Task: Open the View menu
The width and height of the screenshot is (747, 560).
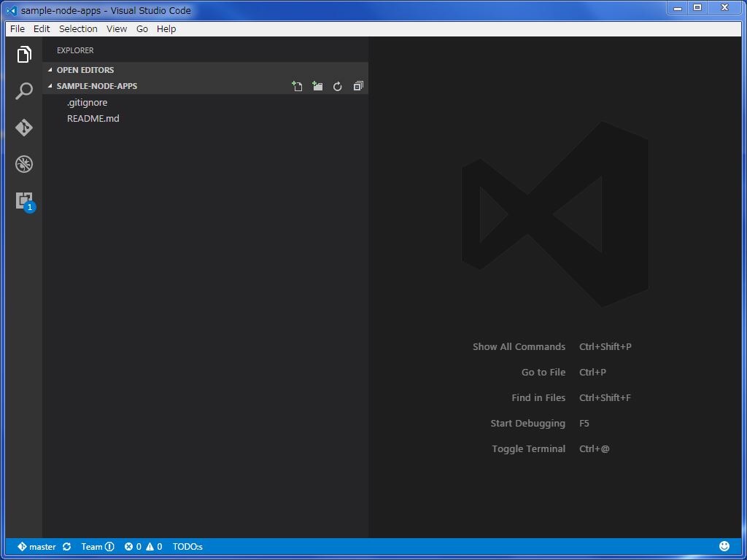Action: [x=117, y=29]
